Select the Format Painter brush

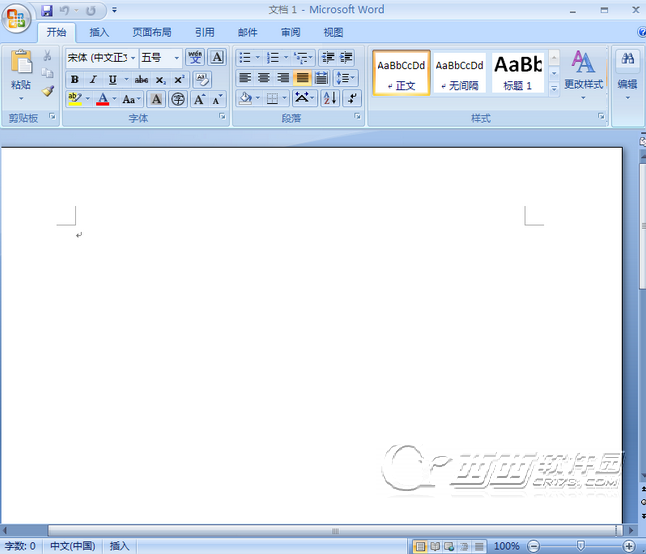coord(48,91)
